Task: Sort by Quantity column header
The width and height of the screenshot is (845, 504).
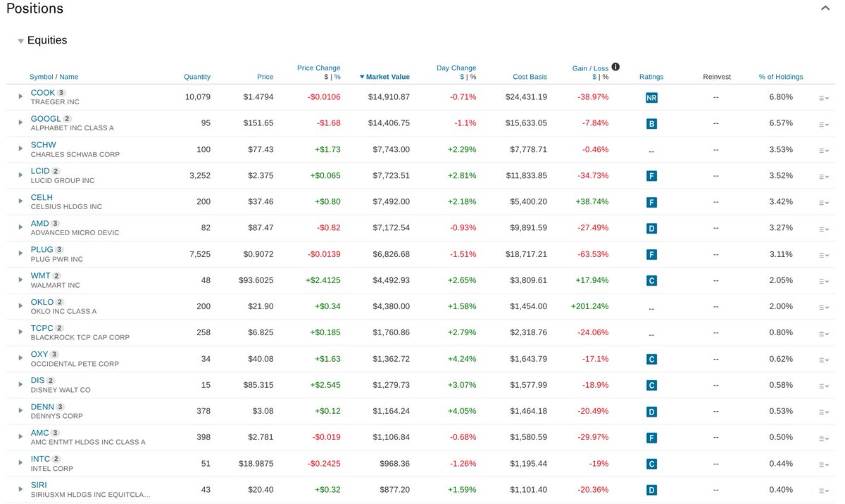Action: (x=197, y=77)
